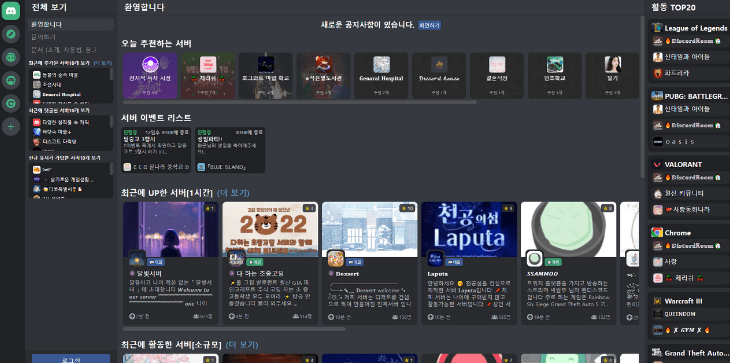Open Dessert House recommended server card
Viewport: 730px width, 363px height.
pos(439,76)
